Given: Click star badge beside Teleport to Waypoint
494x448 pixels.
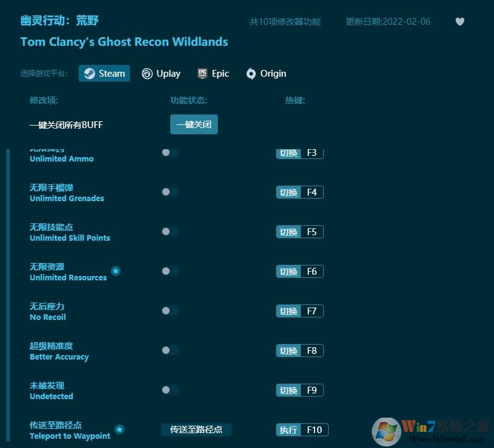Looking at the screenshot, I should [x=119, y=429].
